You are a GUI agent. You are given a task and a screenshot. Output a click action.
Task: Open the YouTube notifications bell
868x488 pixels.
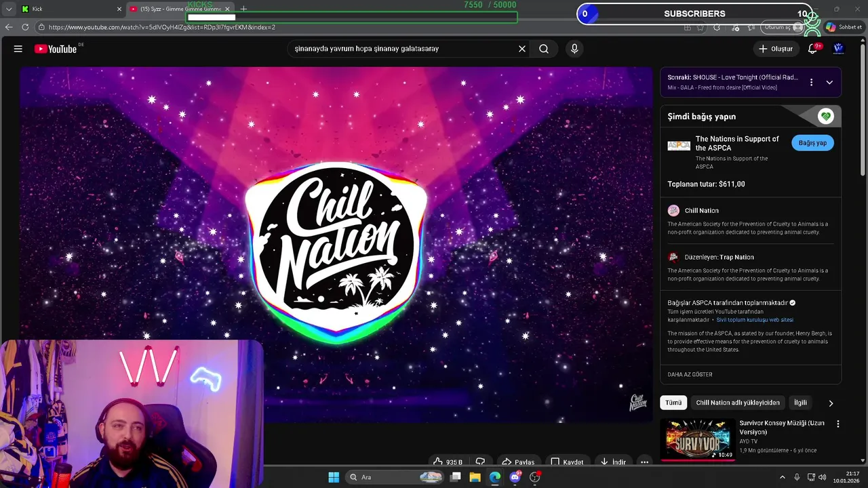tap(813, 49)
